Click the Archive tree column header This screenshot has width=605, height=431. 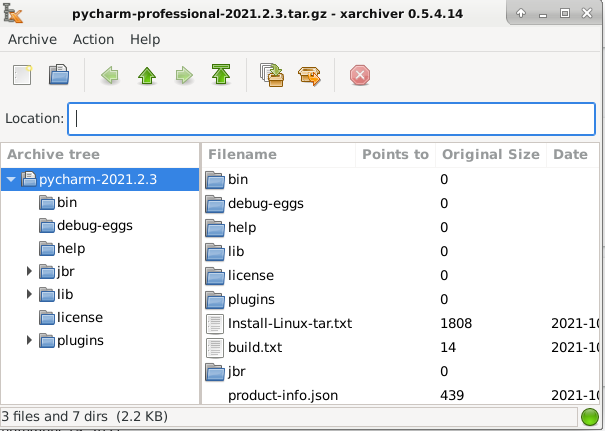point(100,154)
